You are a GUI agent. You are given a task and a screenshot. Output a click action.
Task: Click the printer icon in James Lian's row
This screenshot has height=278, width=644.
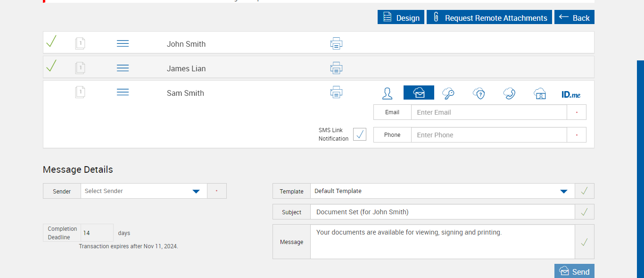click(x=336, y=68)
